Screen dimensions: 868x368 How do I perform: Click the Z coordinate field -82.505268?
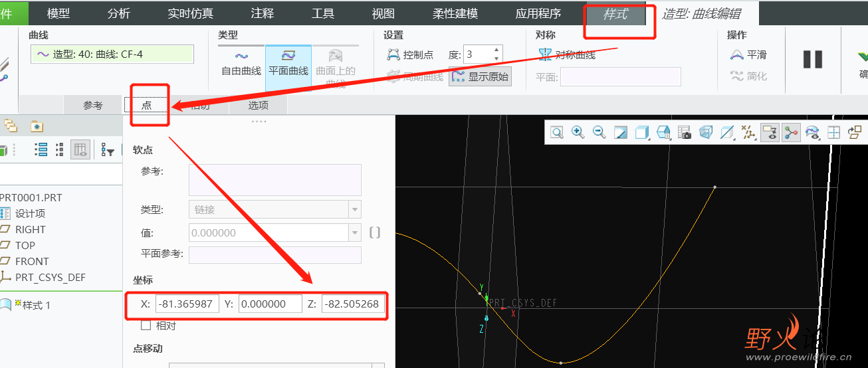[353, 304]
